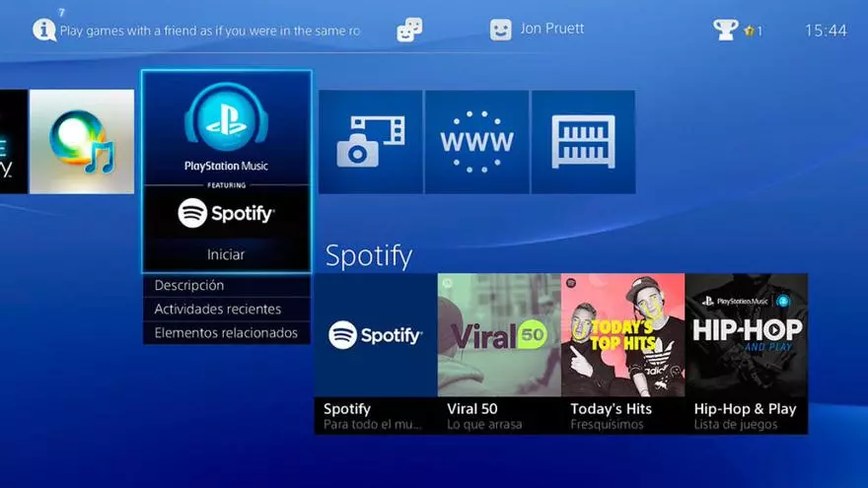Open the Trophies cup icon
The height and width of the screenshot is (488, 868).
pos(726,30)
